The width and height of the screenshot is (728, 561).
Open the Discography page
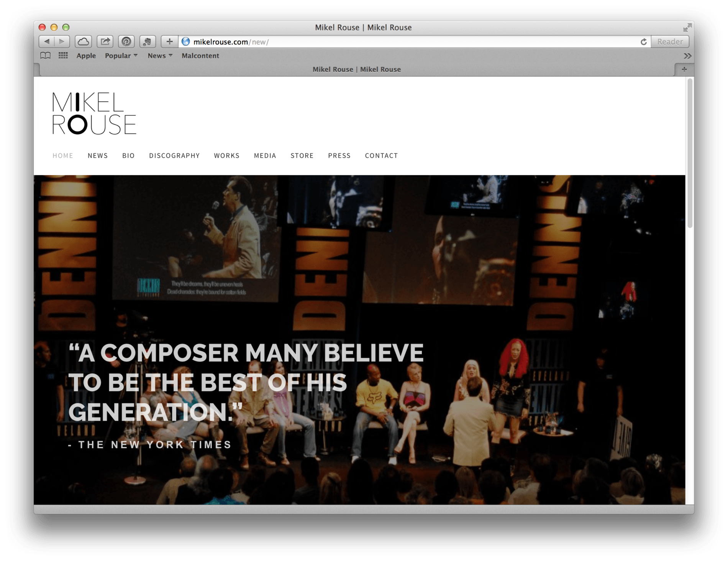[174, 156]
